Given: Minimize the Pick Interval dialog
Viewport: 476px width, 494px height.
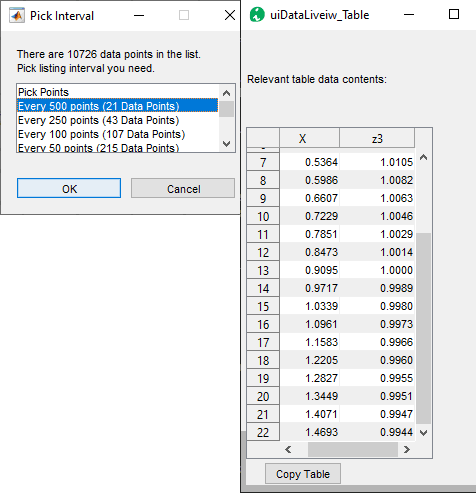Looking at the screenshot, I should click(139, 15).
